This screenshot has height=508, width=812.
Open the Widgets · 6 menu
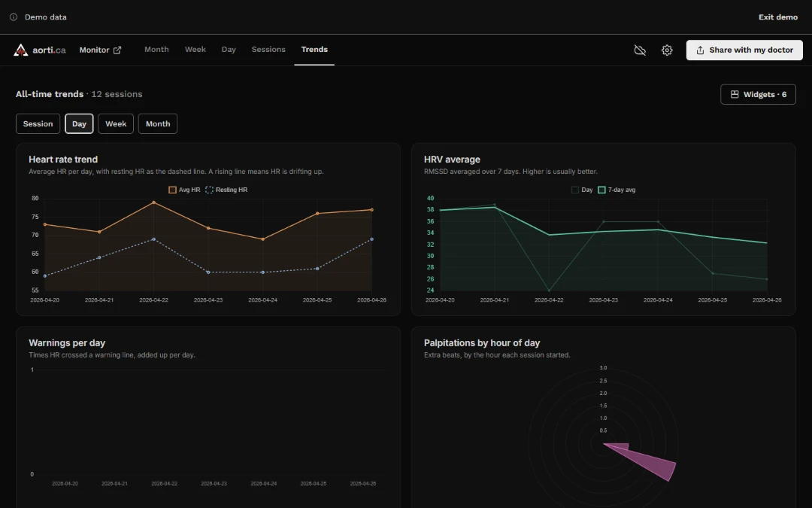tap(758, 94)
